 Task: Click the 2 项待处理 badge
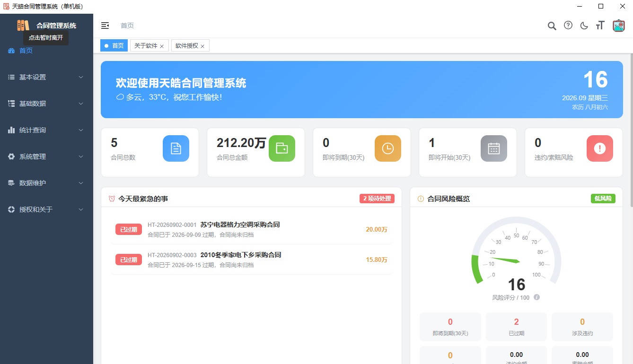click(377, 199)
